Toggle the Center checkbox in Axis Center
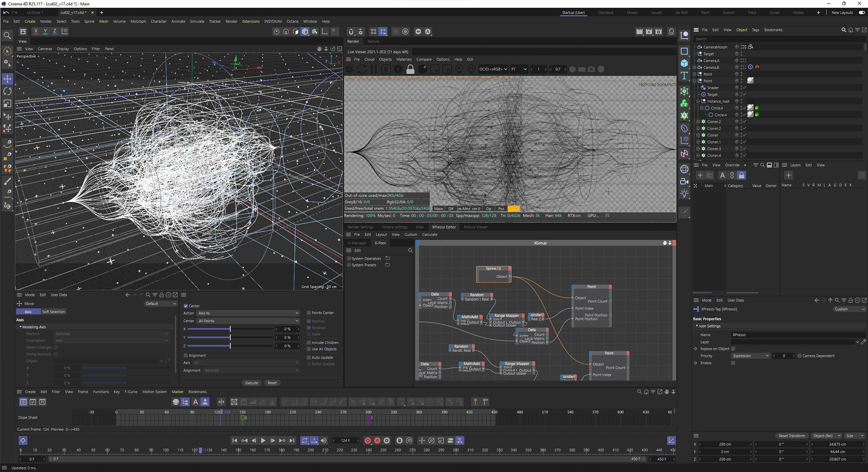The image size is (868, 472). (x=185, y=306)
